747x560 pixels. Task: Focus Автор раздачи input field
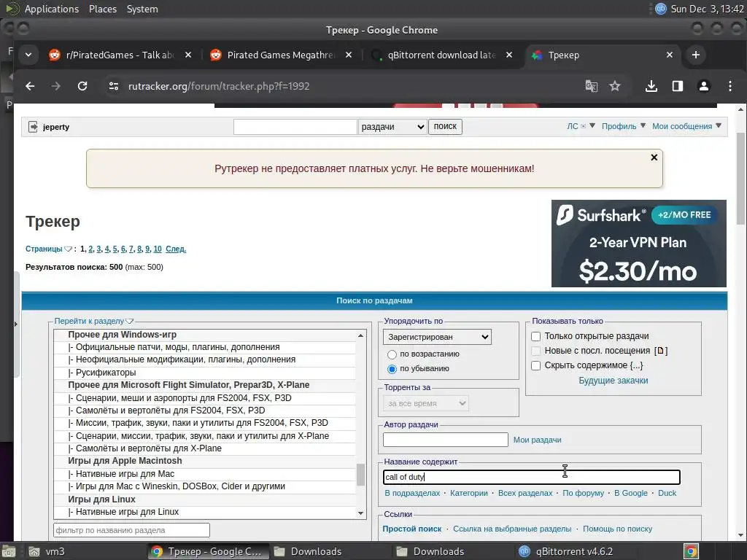446,440
